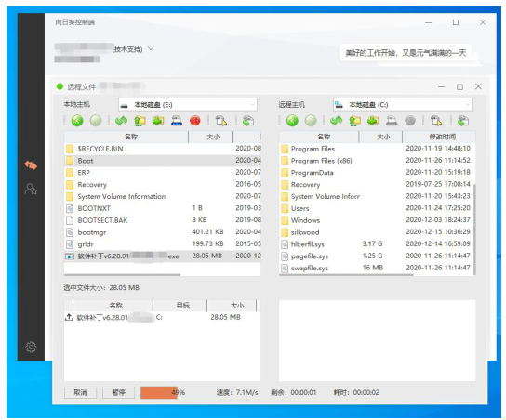Viewport: 506px width, 420px height.
Task: Click the local pane refresh icon
Action: click(121, 121)
